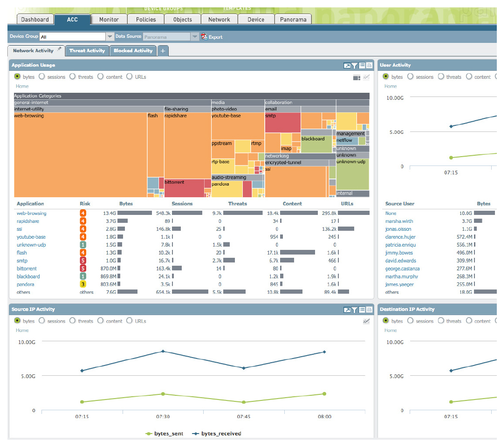The image size is (501, 448).
Task: Click the filter funnel icon in Application Usage
Action: pyautogui.click(x=354, y=66)
